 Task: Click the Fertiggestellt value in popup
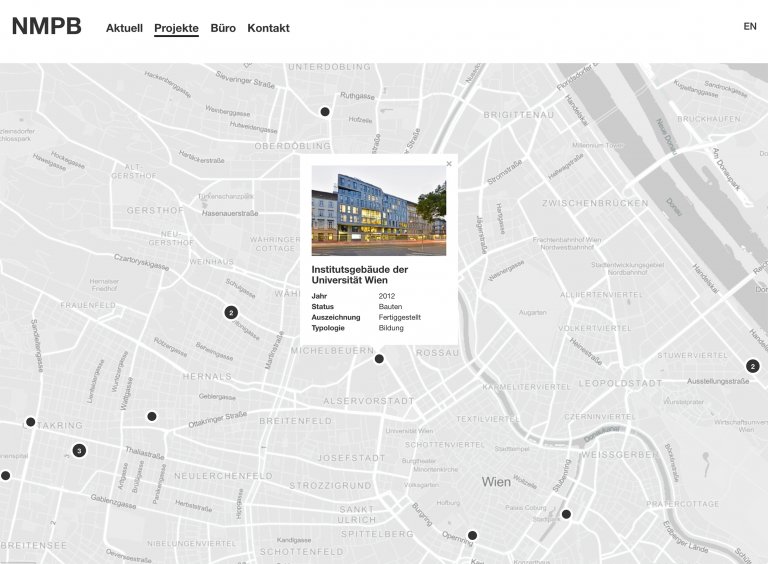[x=400, y=317]
